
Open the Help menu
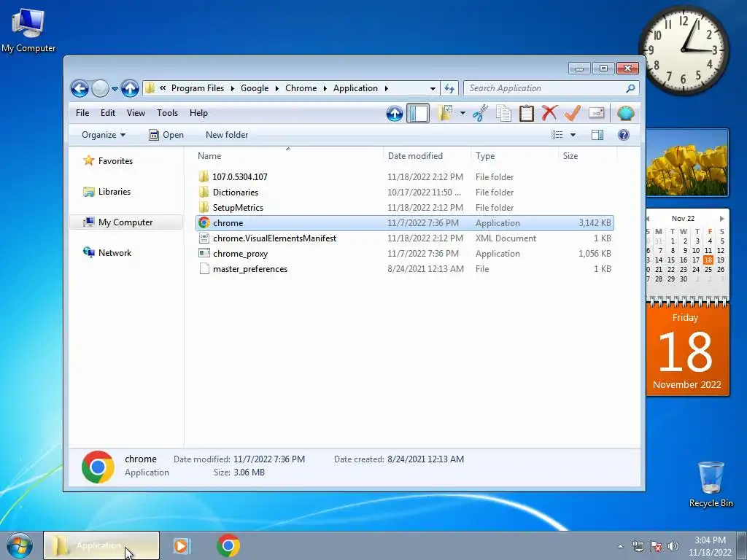coord(198,113)
